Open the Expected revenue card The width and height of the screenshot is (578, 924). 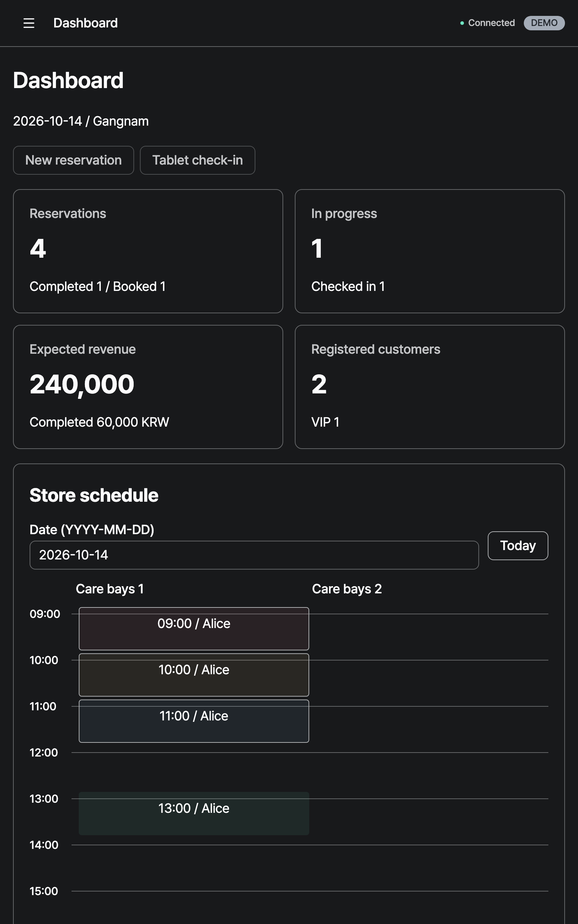(x=148, y=387)
